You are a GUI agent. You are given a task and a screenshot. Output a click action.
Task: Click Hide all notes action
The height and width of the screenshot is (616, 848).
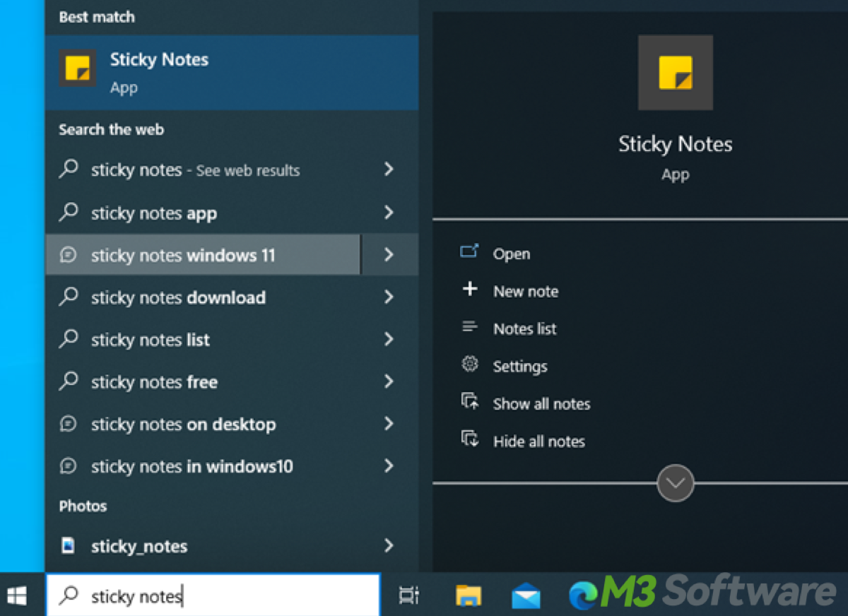click(x=539, y=442)
